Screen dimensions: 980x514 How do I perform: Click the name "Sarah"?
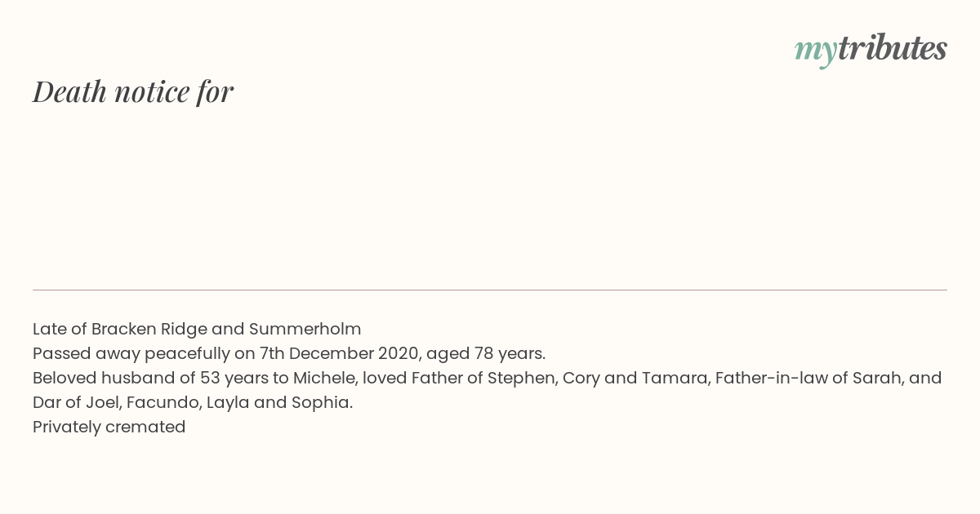point(875,379)
